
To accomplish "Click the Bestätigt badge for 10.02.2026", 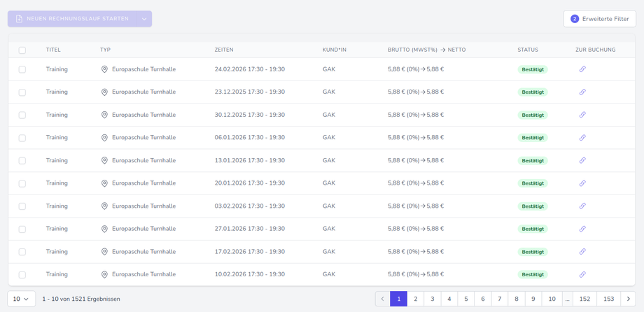I will [532, 274].
